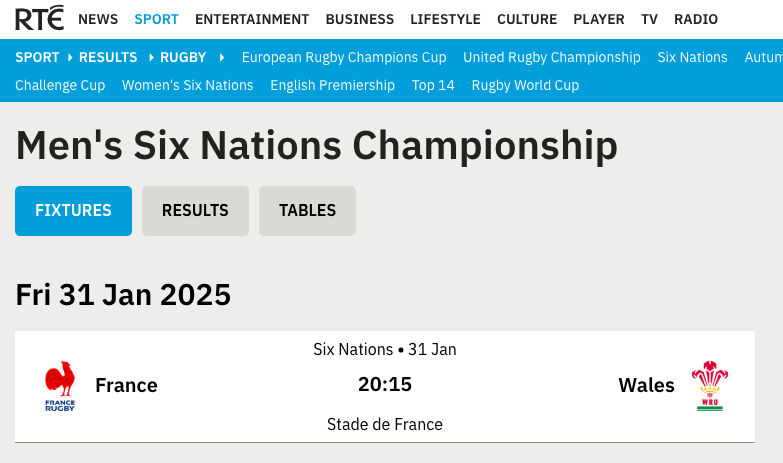Screen dimensions: 783x463
Task: Go to the PLAYER section
Action: pos(599,19)
